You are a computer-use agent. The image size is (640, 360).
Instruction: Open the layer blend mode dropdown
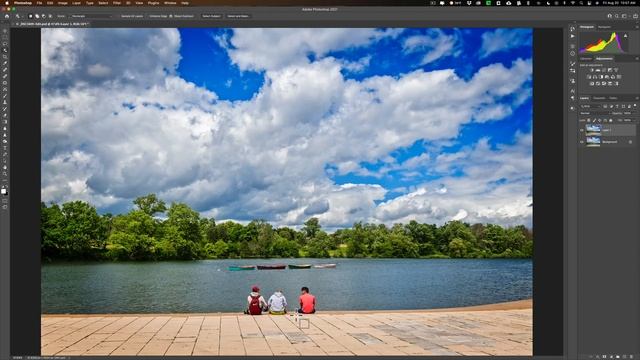pyautogui.click(x=595, y=113)
